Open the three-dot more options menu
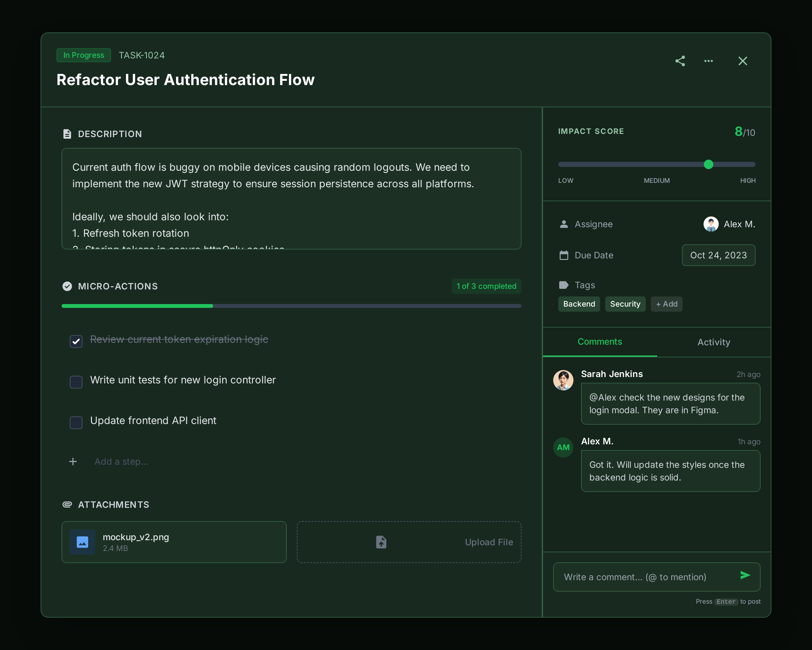The image size is (812, 650). point(708,61)
